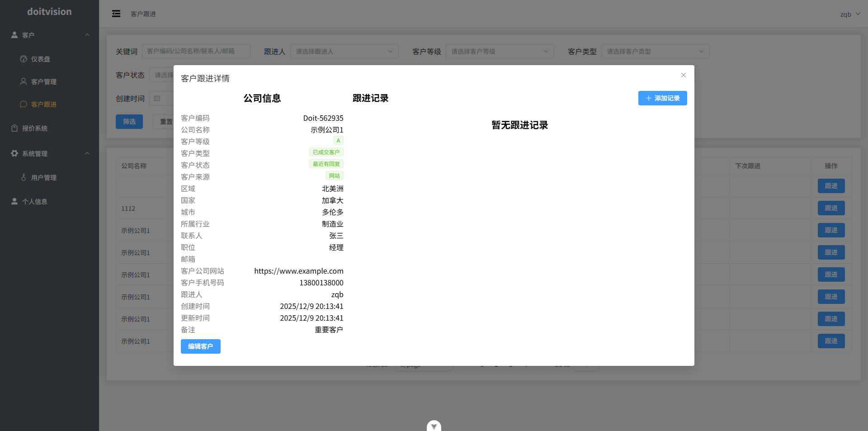The height and width of the screenshot is (431, 868).
Task: Collapse the 系统管理 sidebar group
Action: [49, 154]
